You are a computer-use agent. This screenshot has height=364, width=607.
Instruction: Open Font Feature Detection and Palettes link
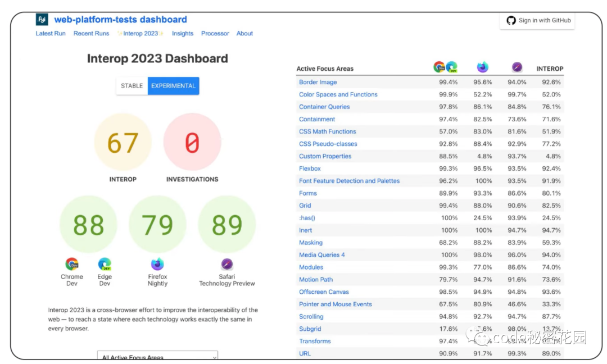349,181
